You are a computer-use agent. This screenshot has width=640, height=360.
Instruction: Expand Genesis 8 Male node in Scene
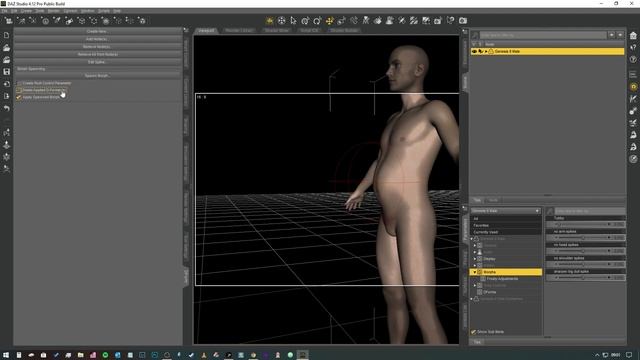pos(486,51)
